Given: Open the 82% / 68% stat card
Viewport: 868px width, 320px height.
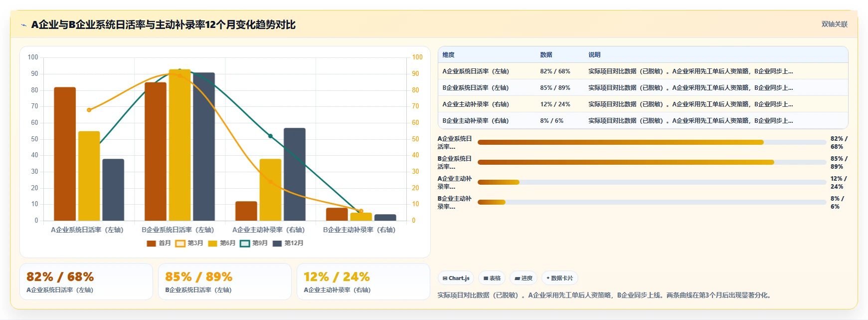Looking at the screenshot, I should coord(86,282).
